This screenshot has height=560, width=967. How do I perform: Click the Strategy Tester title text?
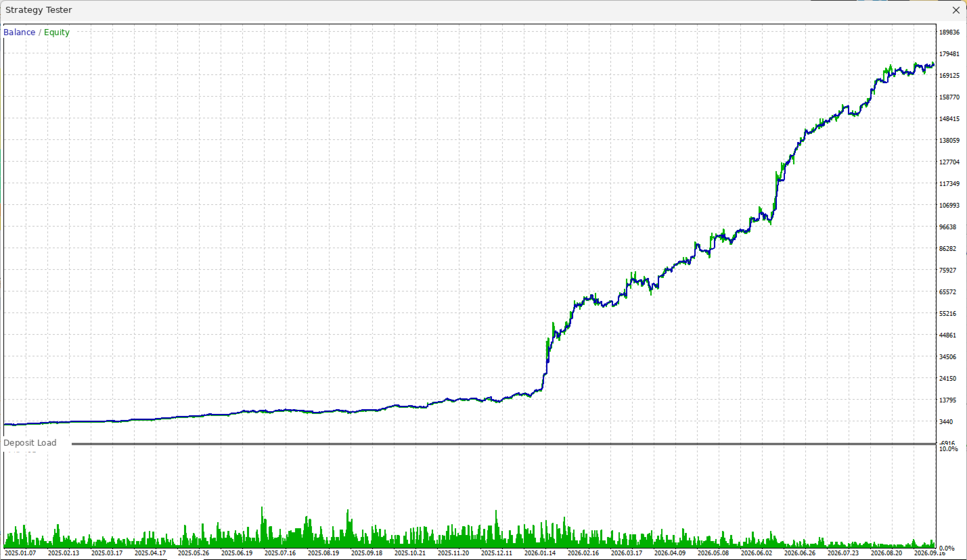click(x=39, y=10)
